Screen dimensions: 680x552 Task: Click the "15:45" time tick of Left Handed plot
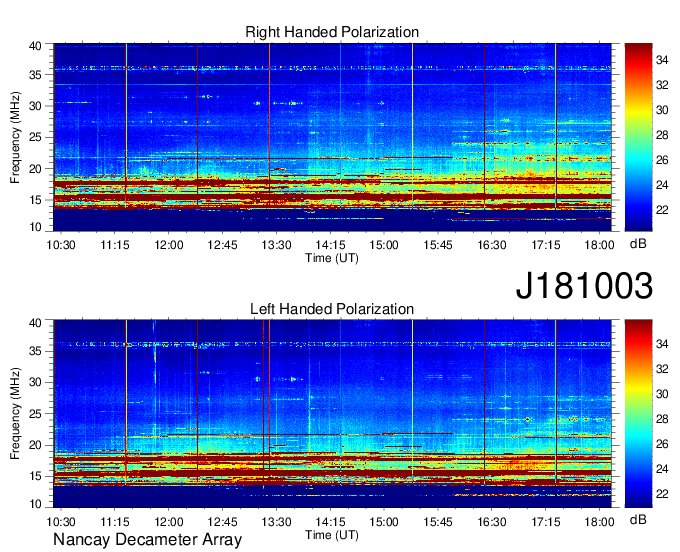[438, 522]
